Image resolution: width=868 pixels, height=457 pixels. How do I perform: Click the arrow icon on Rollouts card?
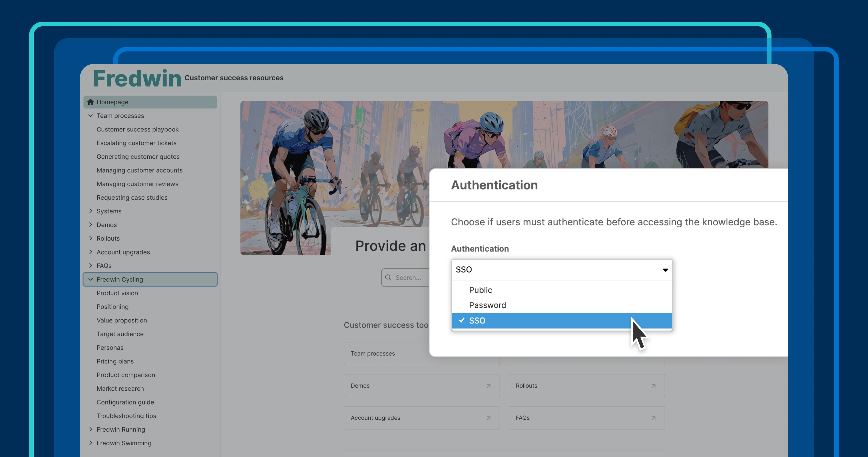[653, 386]
